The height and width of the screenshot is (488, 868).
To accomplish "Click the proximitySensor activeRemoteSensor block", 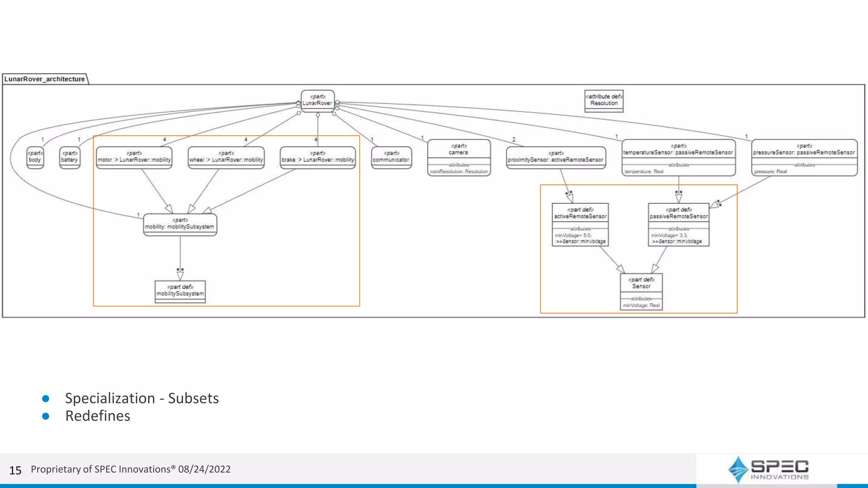I will click(556, 158).
